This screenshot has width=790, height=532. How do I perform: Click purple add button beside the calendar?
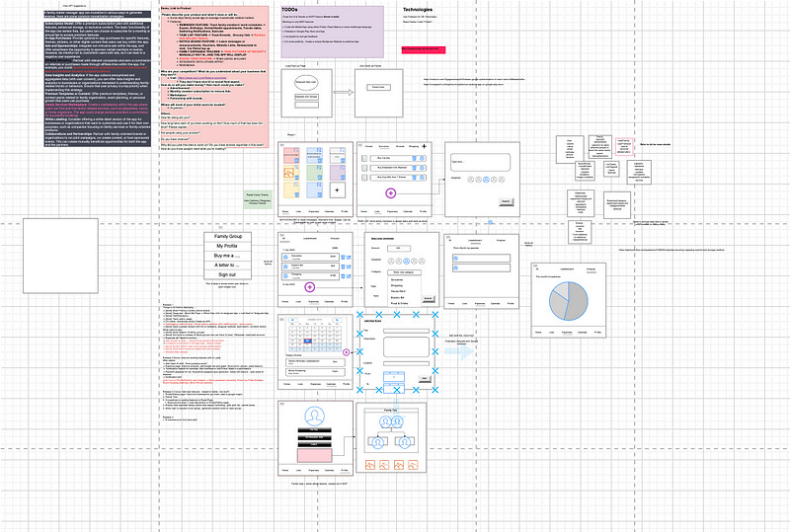point(347,352)
